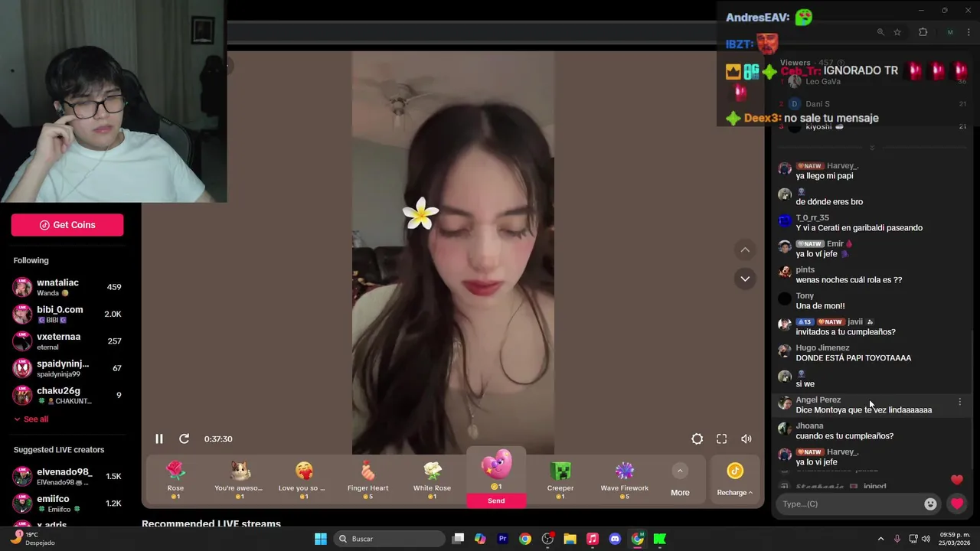Reload the live stream player
The width and height of the screenshot is (980, 551).
tap(184, 439)
